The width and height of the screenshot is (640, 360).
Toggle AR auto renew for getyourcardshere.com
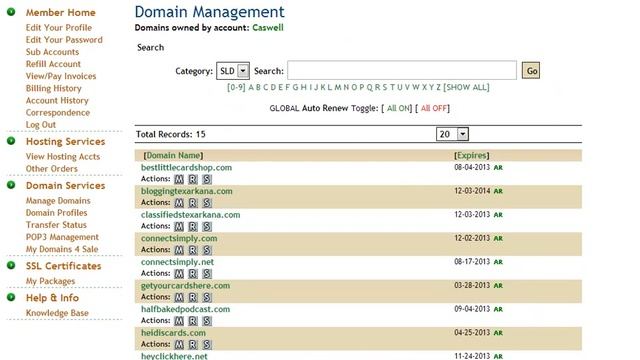click(x=498, y=286)
